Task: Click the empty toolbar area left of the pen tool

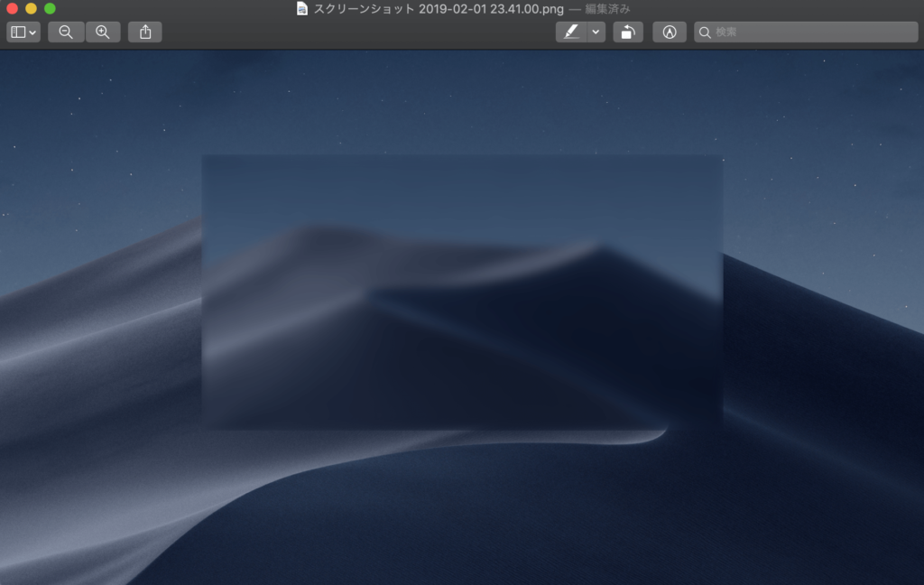Action: (x=361, y=32)
